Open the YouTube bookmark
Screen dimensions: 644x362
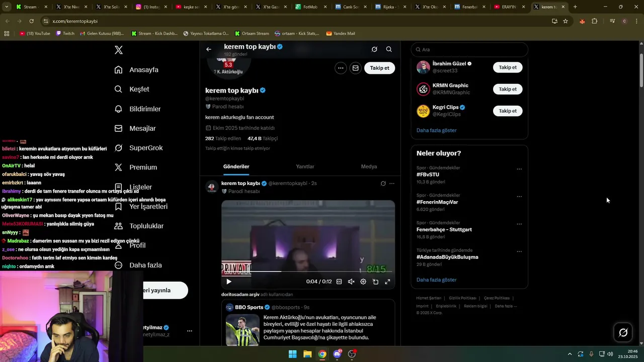35,33
